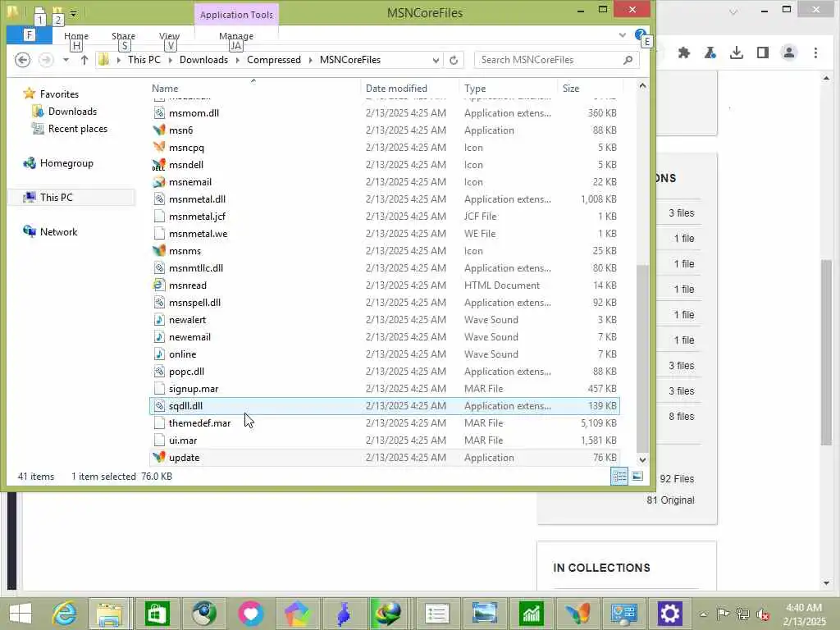Expand Downloads breadcrumb arrow
The height and width of the screenshot is (630, 840).
point(237,60)
